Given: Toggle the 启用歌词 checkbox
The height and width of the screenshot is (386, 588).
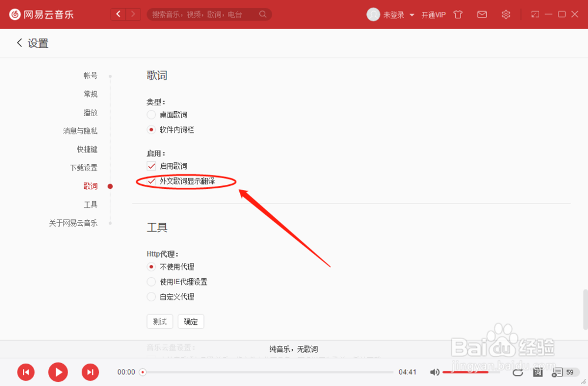Looking at the screenshot, I should tap(151, 166).
